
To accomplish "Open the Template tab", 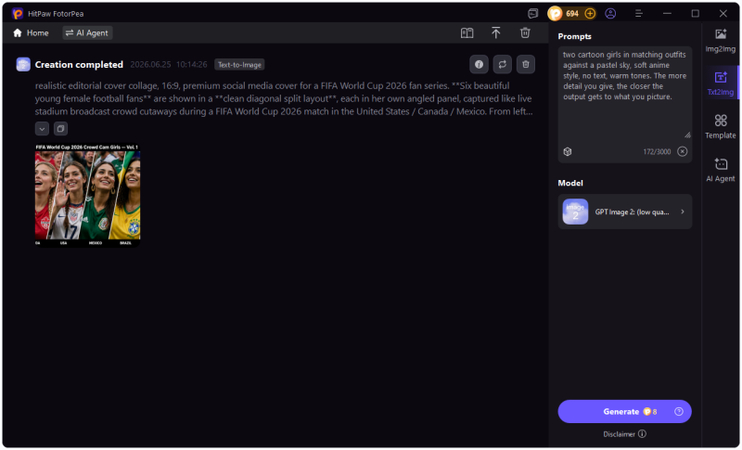I will (x=720, y=126).
